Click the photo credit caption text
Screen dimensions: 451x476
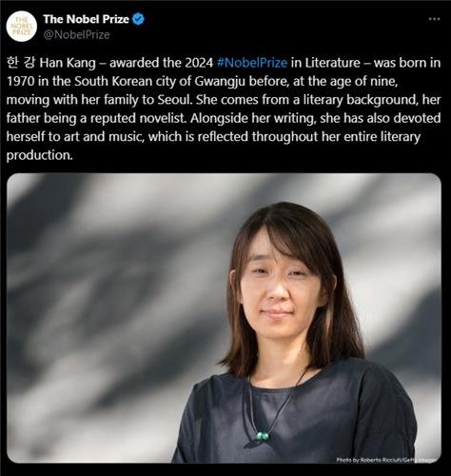(x=386, y=460)
